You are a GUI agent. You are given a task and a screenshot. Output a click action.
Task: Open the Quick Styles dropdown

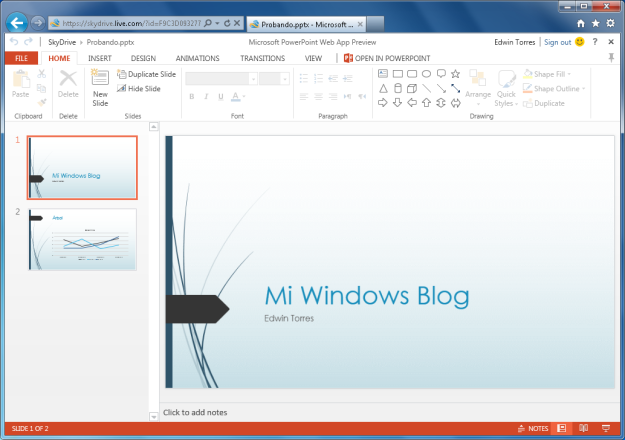coord(506,88)
